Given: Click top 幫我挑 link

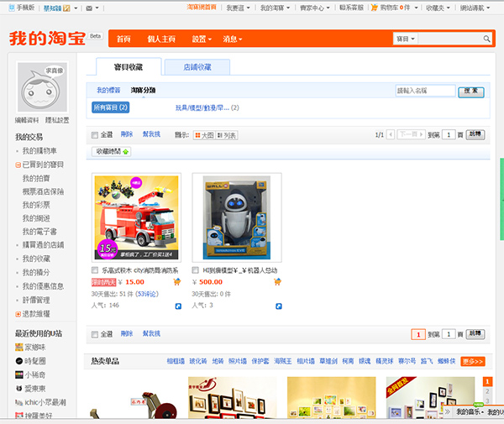Looking at the screenshot, I should 151,134.
